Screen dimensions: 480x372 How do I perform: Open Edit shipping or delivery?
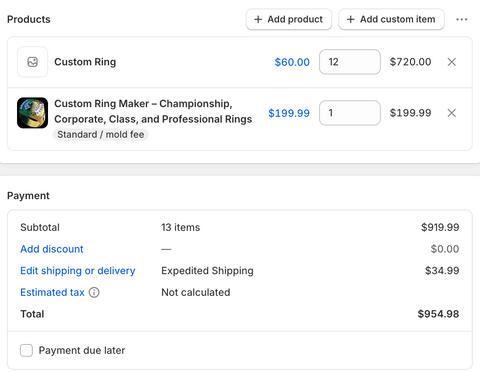tap(78, 271)
